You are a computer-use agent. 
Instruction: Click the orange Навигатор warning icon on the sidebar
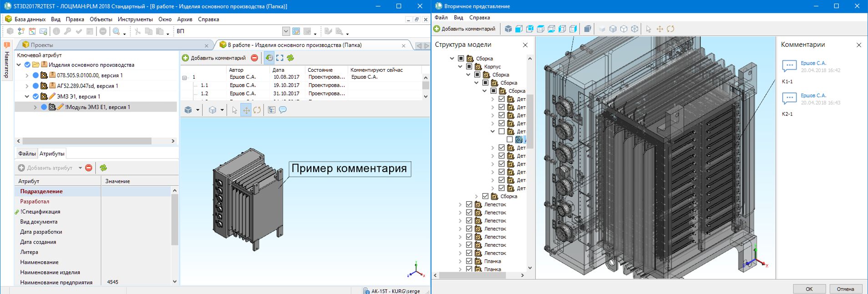click(7, 45)
